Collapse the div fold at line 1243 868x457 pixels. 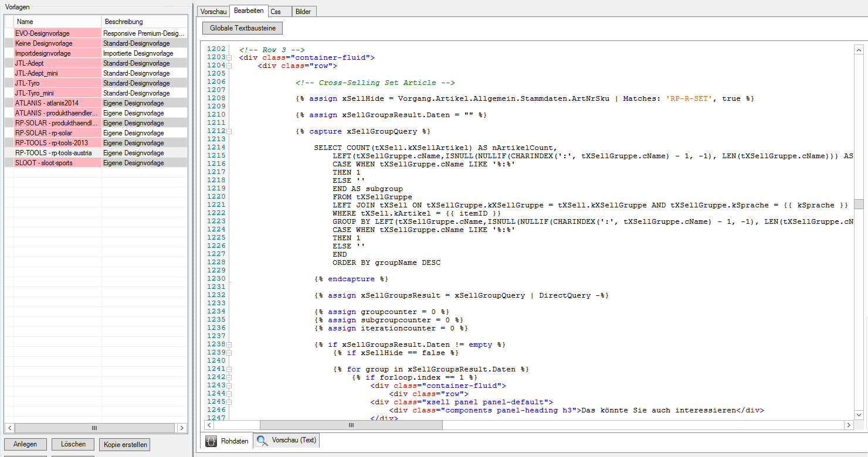click(x=229, y=386)
